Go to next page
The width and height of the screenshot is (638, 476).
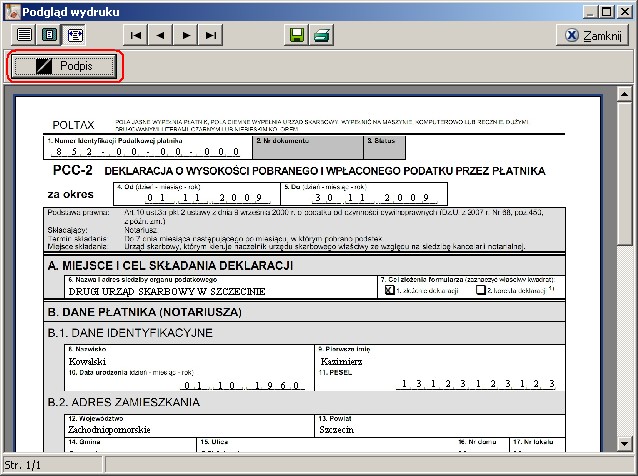(186, 34)
